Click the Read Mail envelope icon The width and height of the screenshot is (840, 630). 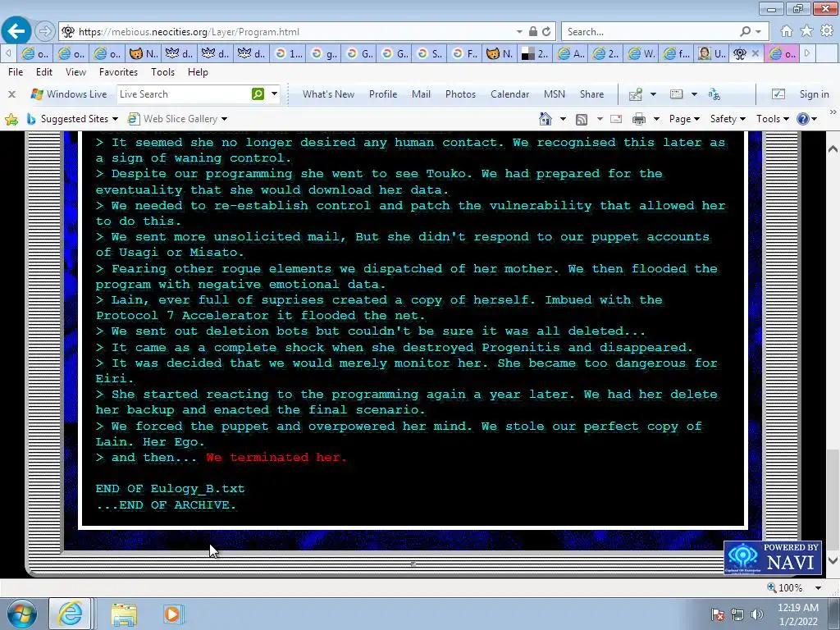[x=616, y=119]
